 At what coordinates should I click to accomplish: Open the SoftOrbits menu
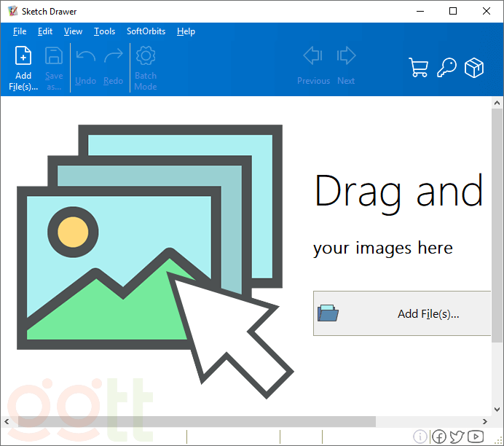tap(146, 31)
